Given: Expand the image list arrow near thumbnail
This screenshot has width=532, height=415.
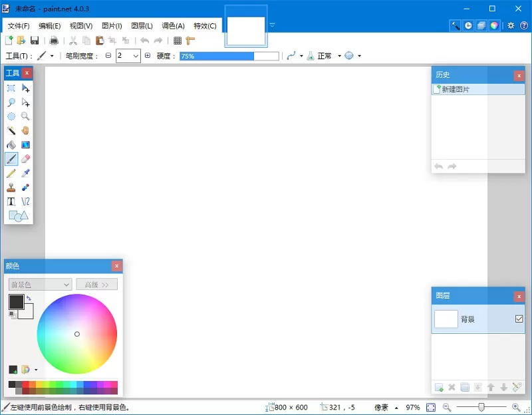Looking at the screenshot, I should click(272, 25).
